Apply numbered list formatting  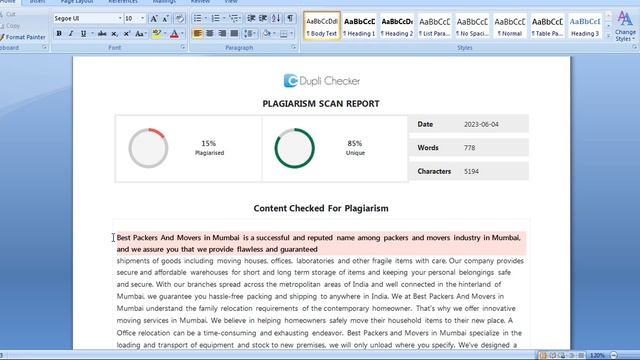point(215,18)
